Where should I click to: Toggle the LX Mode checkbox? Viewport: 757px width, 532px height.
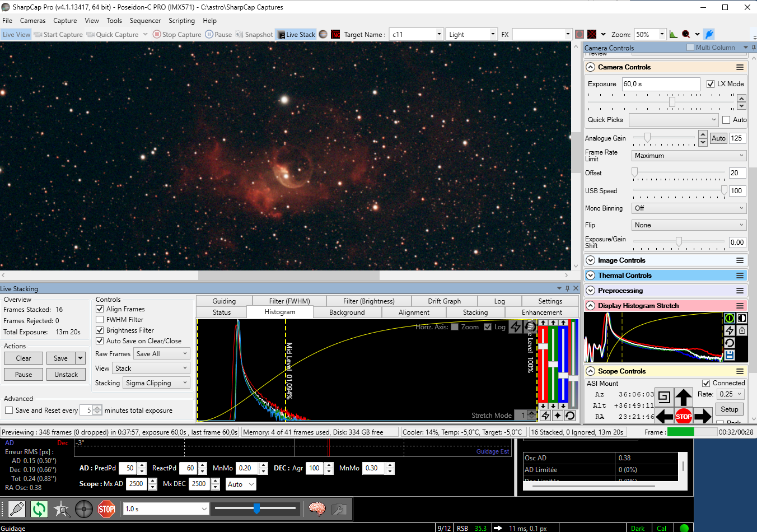tap(711, 84)
